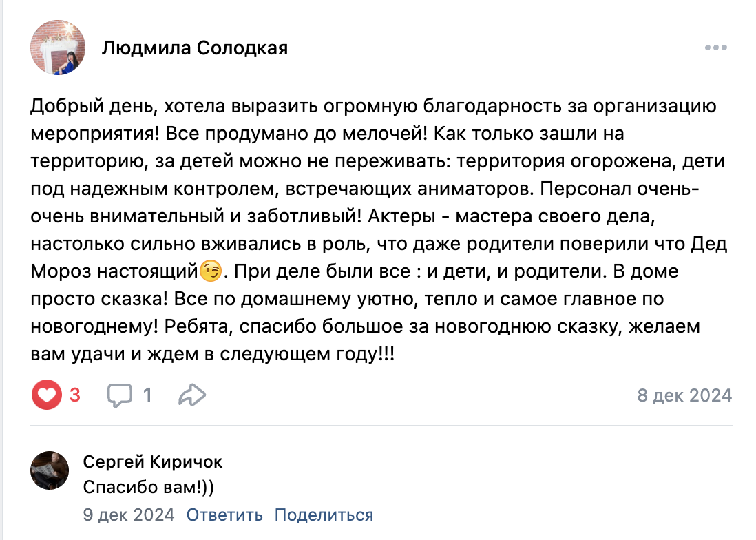Reply to the comment via Ответить
This screenshot has width=756, height=540.
[x=224, y=515]
